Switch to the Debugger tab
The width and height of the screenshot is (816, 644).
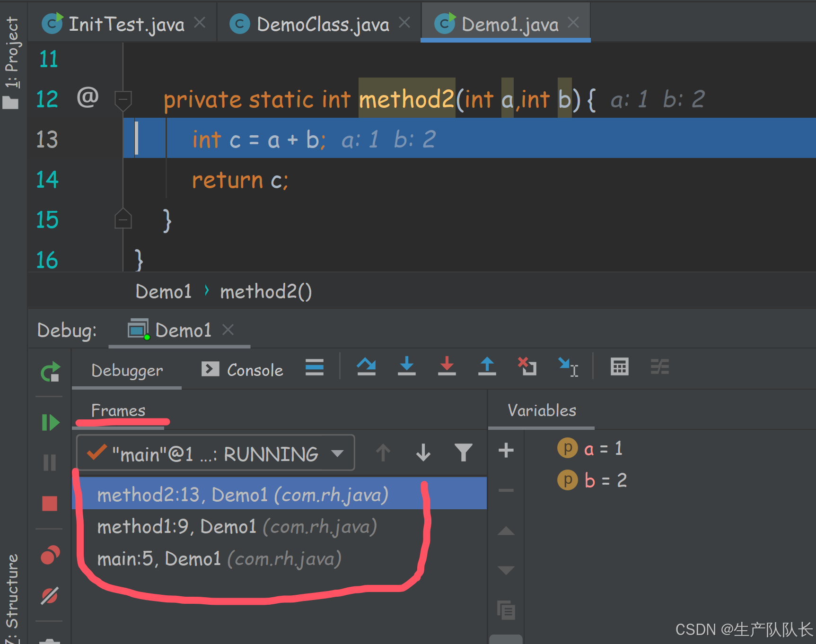[127, 371]
